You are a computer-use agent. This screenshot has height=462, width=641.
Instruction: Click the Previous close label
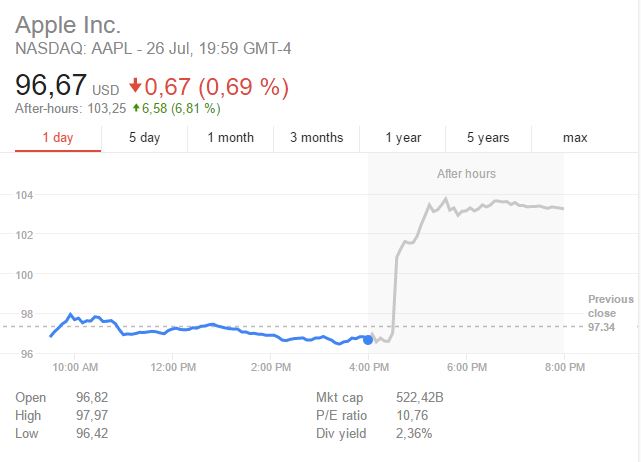[610, 306]
